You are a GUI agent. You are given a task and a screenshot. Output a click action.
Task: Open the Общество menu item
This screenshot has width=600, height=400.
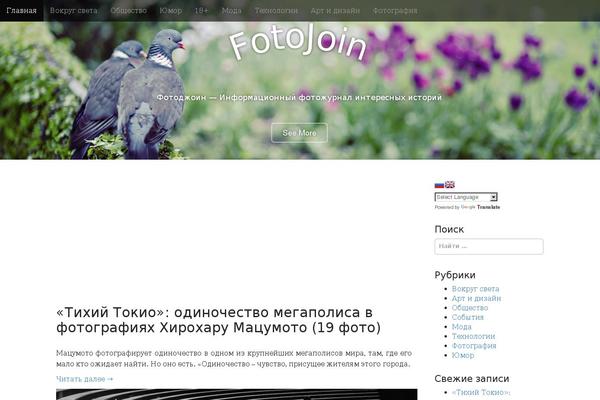(x=129, y=11)
